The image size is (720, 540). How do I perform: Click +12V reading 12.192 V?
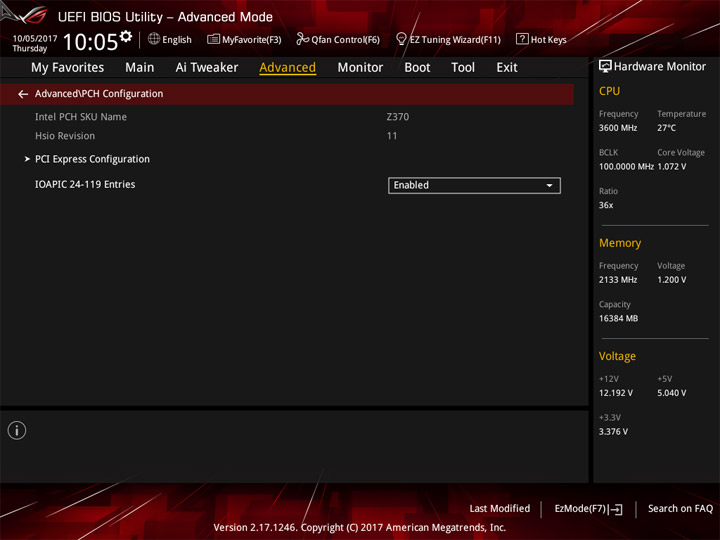pyautogui.click(x=616, y=393)
